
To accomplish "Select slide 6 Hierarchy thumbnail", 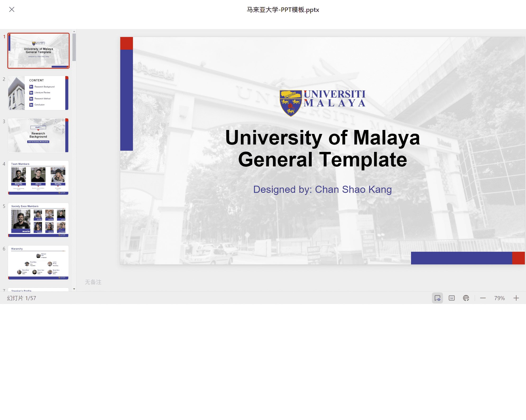I will [x=38, y=262].
